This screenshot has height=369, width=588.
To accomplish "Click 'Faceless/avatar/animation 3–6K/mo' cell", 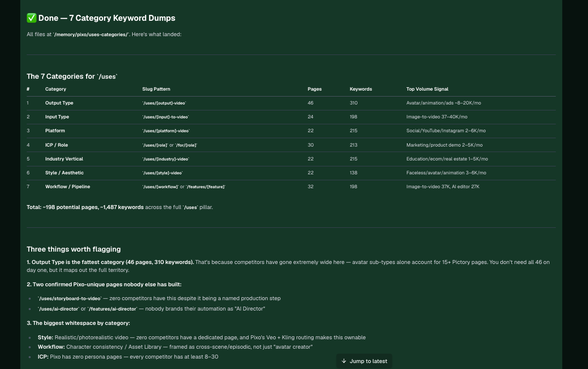I will coord(446,173).
